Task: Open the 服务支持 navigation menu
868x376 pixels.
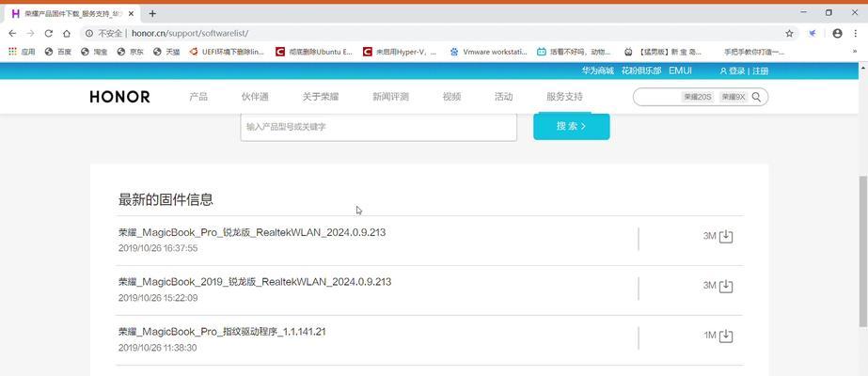Action: (x=564, y=97)
